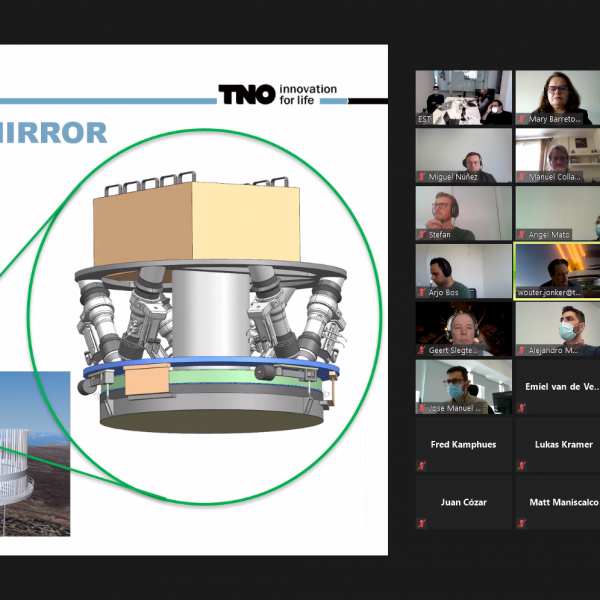This screenshot has height=600, width=600.
Task: Click muted mic icon beside Stefan's name
Action: 423,235
